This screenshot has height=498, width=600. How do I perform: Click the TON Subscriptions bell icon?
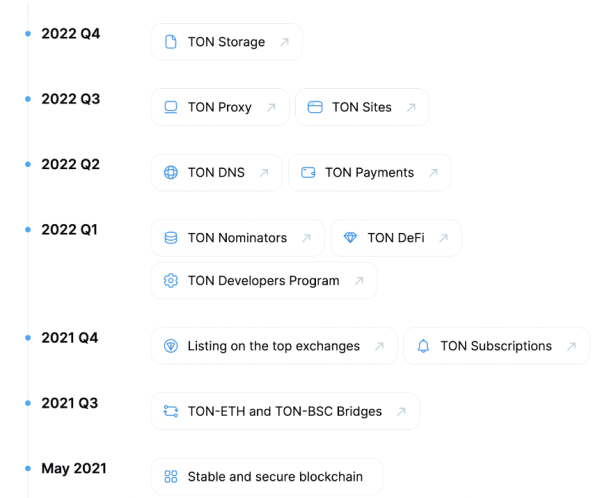click(x=423, y=346)
